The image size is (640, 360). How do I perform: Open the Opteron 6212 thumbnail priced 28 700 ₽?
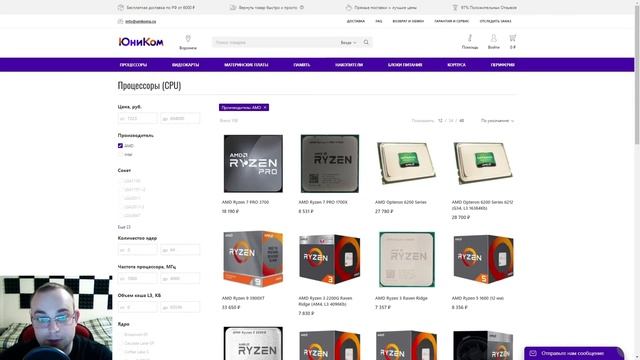(x=483, y=163)
